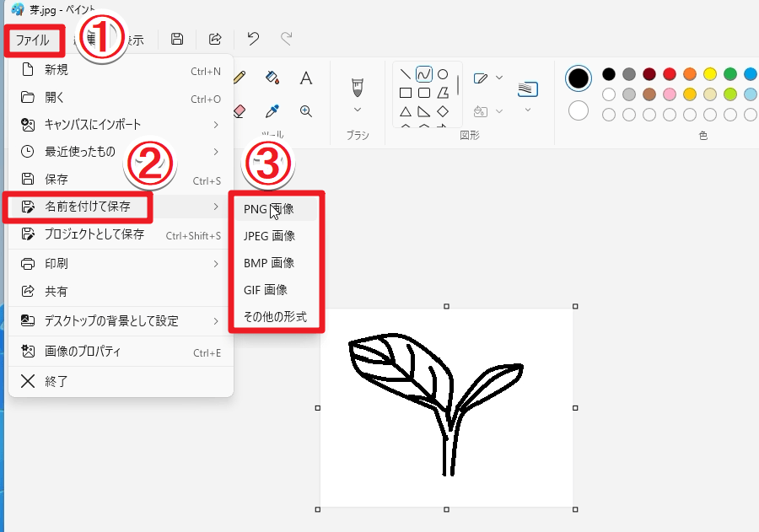Pick the lime green palette color
Screen dimensions: 759x532
pyautogui.click(x=730, y=94)
